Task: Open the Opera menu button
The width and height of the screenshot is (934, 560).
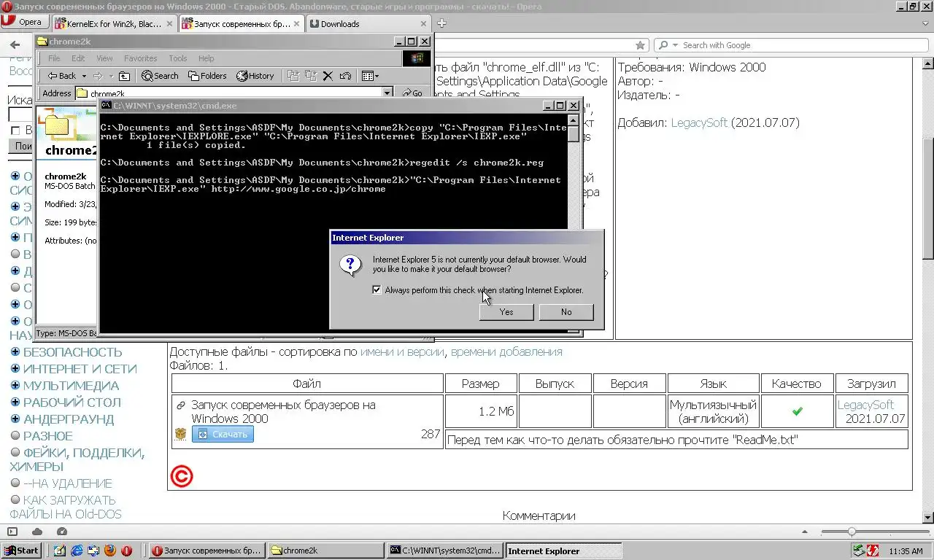Action: pos(23,22)
